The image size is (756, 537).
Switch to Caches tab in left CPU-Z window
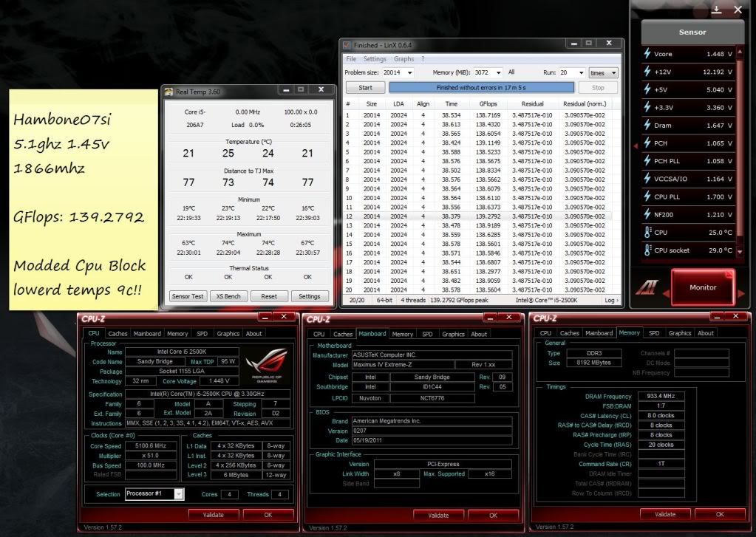118,334
